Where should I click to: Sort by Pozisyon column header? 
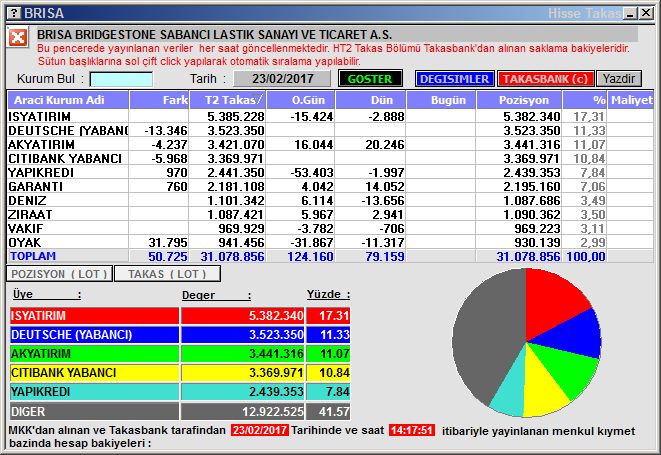tap(519, 100)
